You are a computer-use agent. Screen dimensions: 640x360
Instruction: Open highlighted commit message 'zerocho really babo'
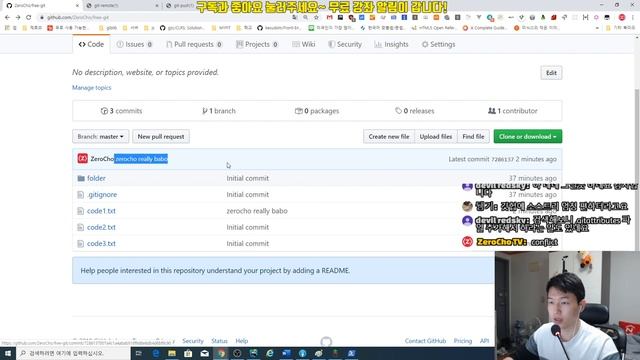141,159
